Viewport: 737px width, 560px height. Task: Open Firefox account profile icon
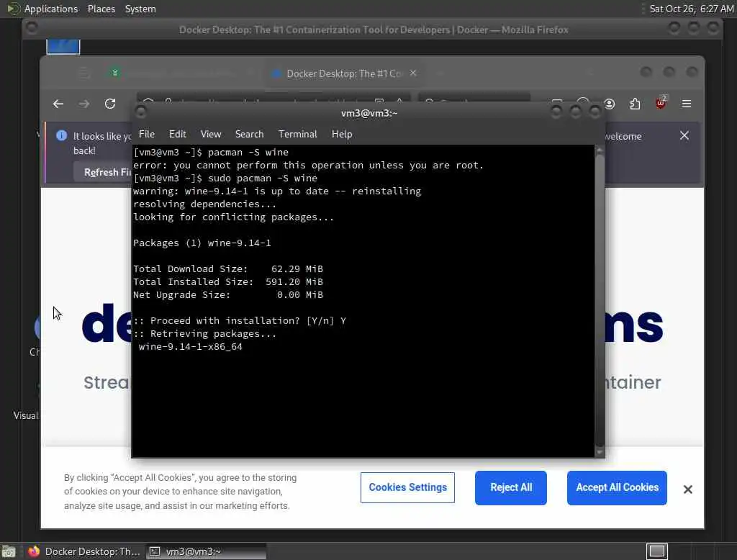610,104
